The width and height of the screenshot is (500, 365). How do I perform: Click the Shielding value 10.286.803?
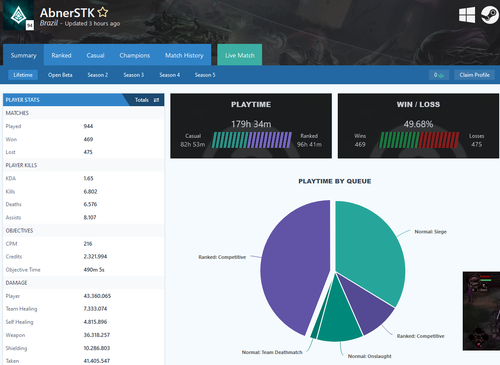point(97,348)
